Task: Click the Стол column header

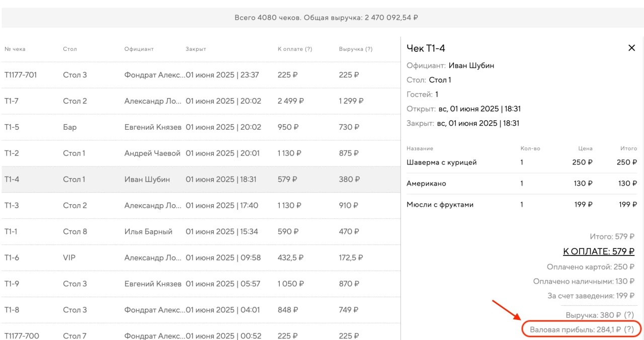Action: point(70,49)
